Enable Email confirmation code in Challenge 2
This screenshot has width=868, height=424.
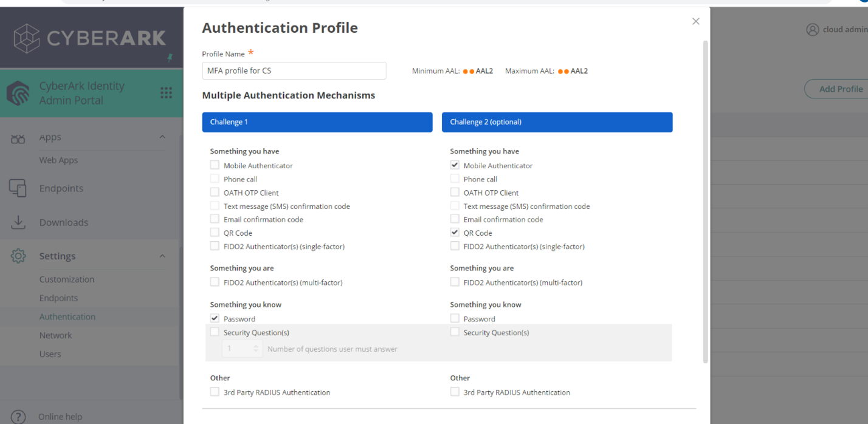(x=455, y=219)
